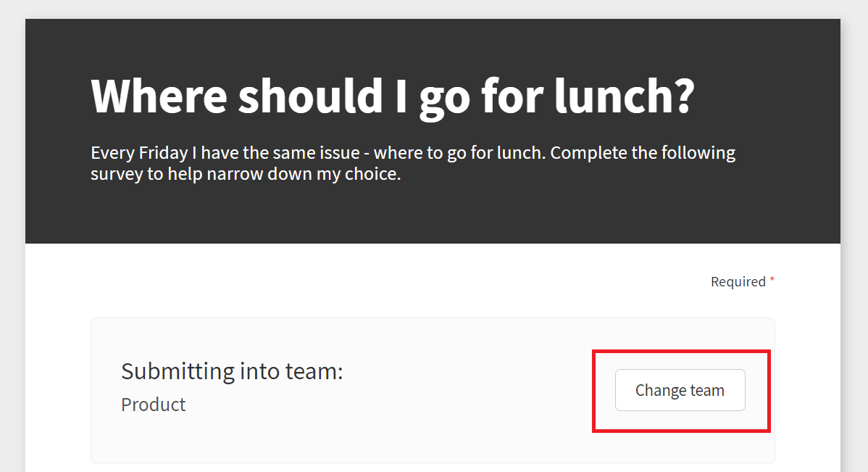Image resolution: width=868 pixels, height=472 pixels.
Task: Click the red required asterisk
Action: (x=772, y=280)
